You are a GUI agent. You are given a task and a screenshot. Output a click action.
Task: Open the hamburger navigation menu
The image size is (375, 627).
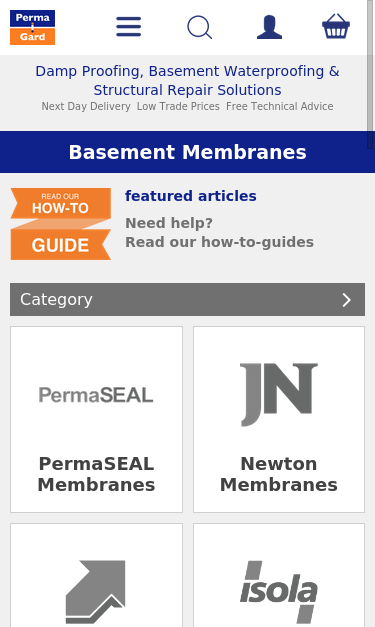click(x=128, y=27)
